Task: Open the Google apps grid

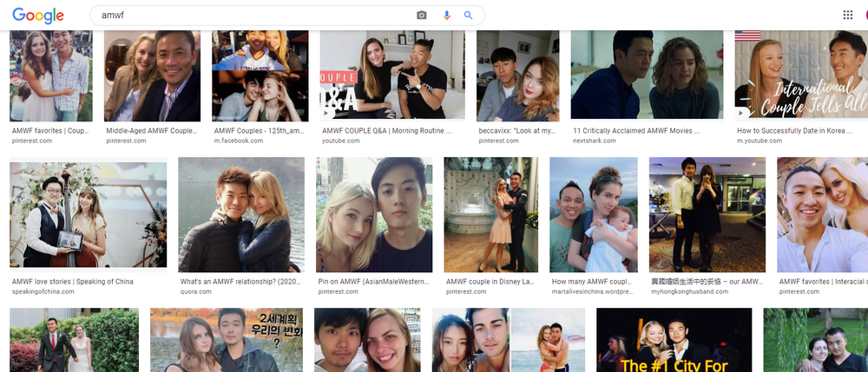Action: (x=847, y=15)
